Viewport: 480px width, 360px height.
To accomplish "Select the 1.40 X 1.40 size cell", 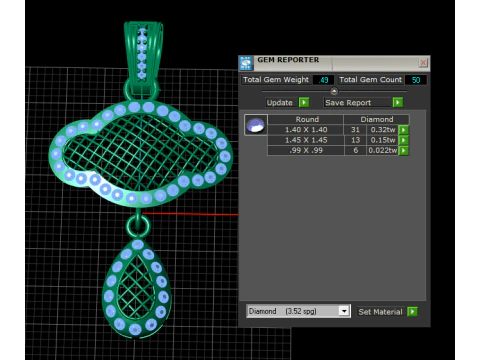I will tap(306, 130).
